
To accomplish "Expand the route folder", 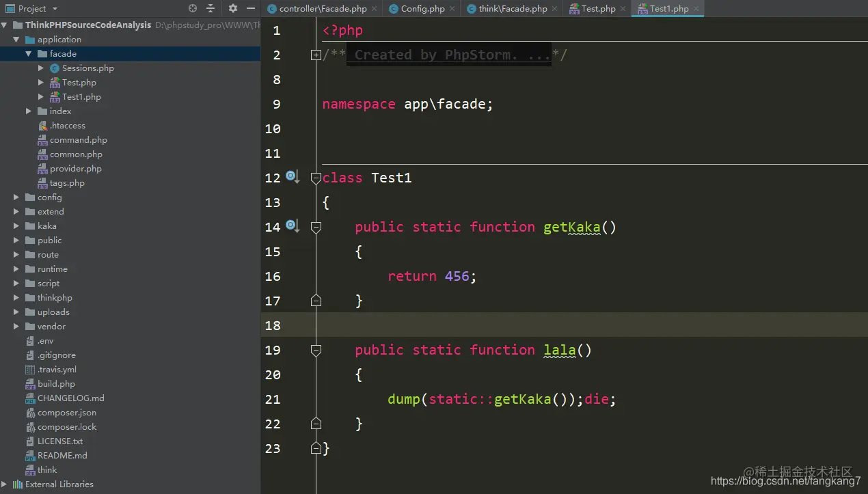I will click(16, 255).
